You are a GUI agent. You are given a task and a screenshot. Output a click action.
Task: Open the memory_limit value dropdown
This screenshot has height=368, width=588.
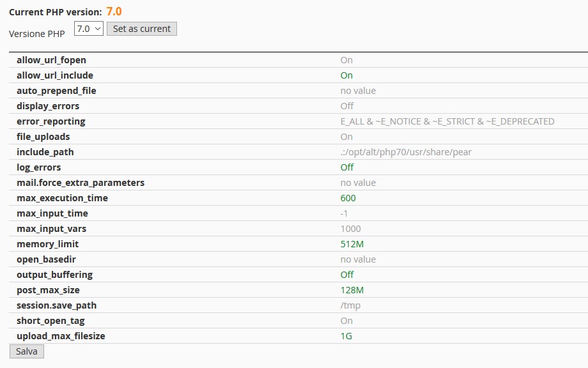point(352,243)
